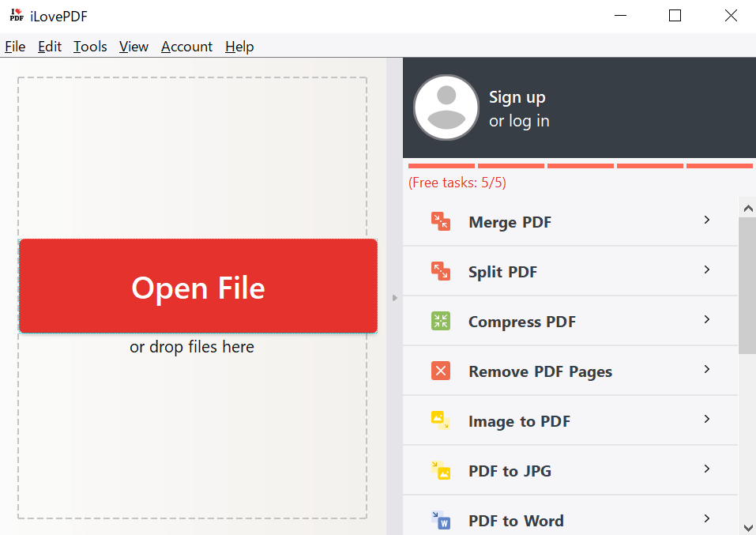Expand the Compress PDF chevron arrow

tap(707, 320)
